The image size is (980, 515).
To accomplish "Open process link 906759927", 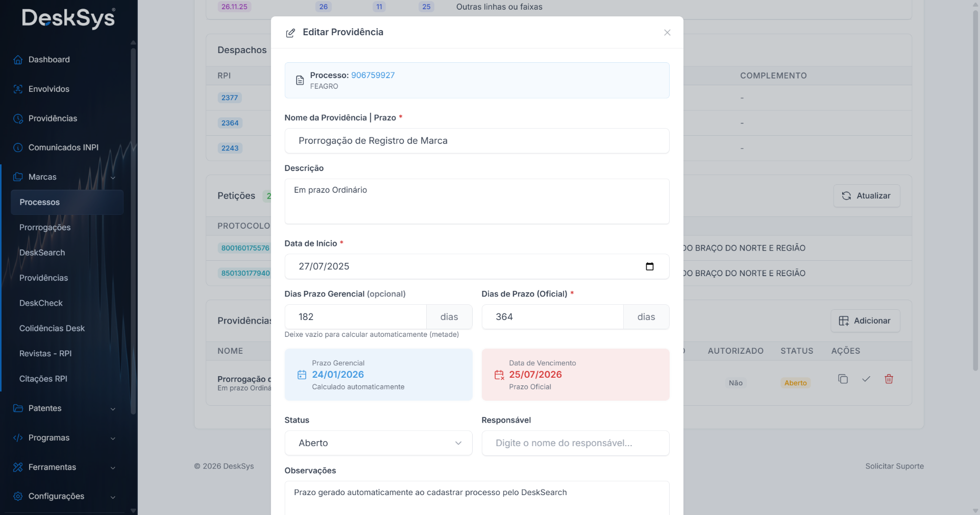I will [x=373, y=75].
